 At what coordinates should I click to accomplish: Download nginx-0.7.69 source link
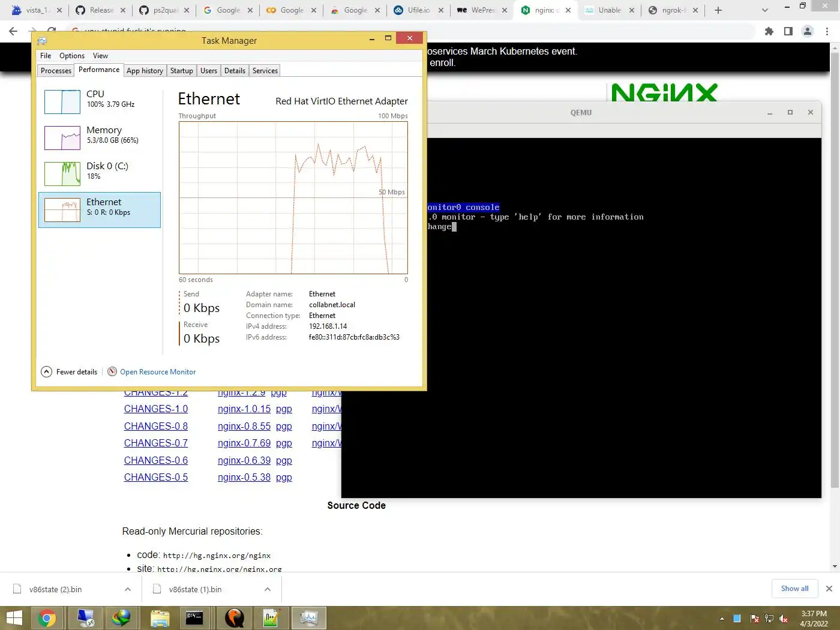(x=244, y=443)
